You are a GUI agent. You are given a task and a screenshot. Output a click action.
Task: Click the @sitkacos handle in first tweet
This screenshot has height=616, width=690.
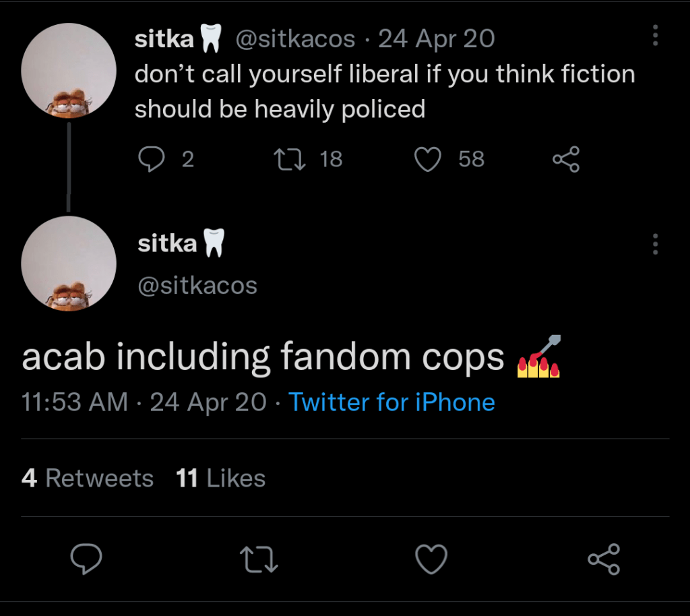pyautogui.click(x=294, y=39)
